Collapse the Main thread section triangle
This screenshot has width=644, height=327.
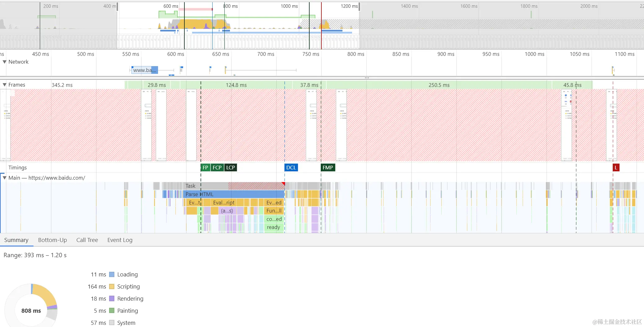[4, 178]
